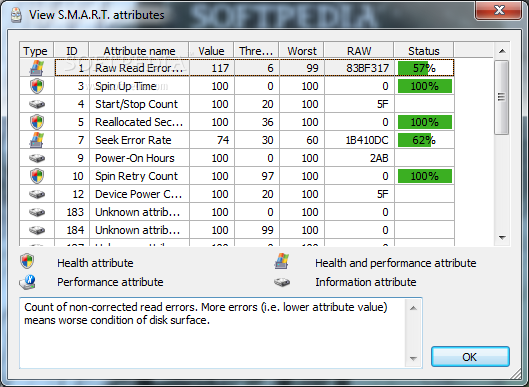This screenshot has height=387, width=529.
Task: Click the shield icon for Spin Up Time
Action: (37, 86)
